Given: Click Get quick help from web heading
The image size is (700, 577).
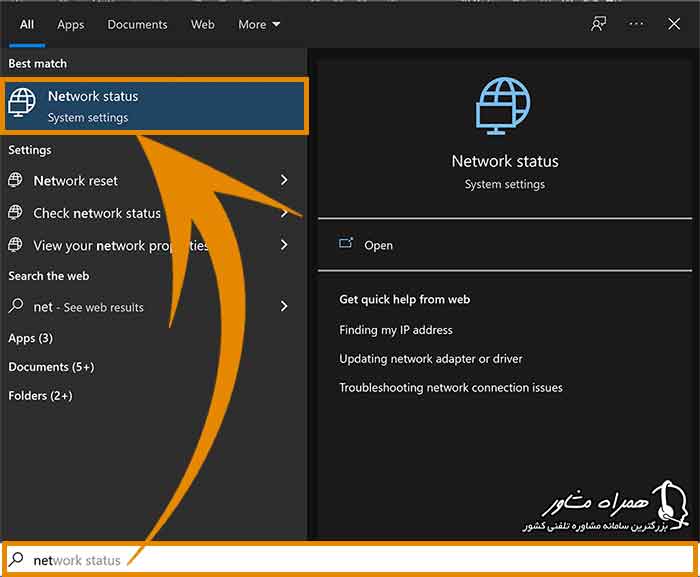Looking at the screenshot, I should [404, 299].
